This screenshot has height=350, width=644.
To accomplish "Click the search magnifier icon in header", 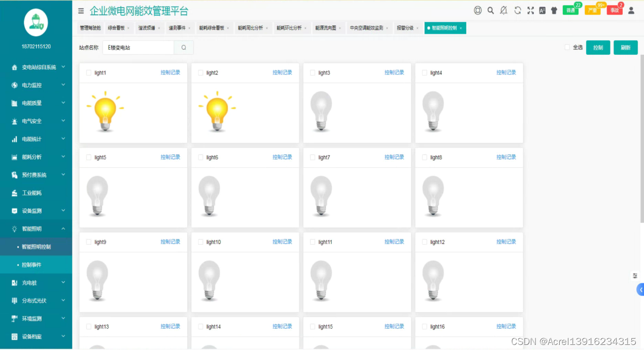I will 491,10.
